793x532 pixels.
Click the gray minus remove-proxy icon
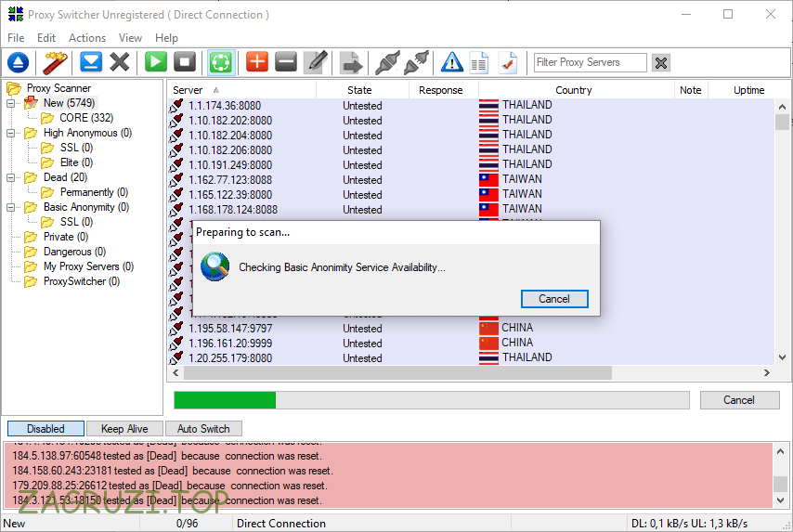click(286, 62)
